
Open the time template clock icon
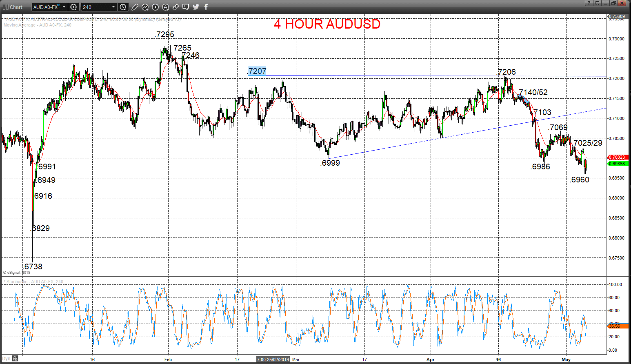click(123, 7)
